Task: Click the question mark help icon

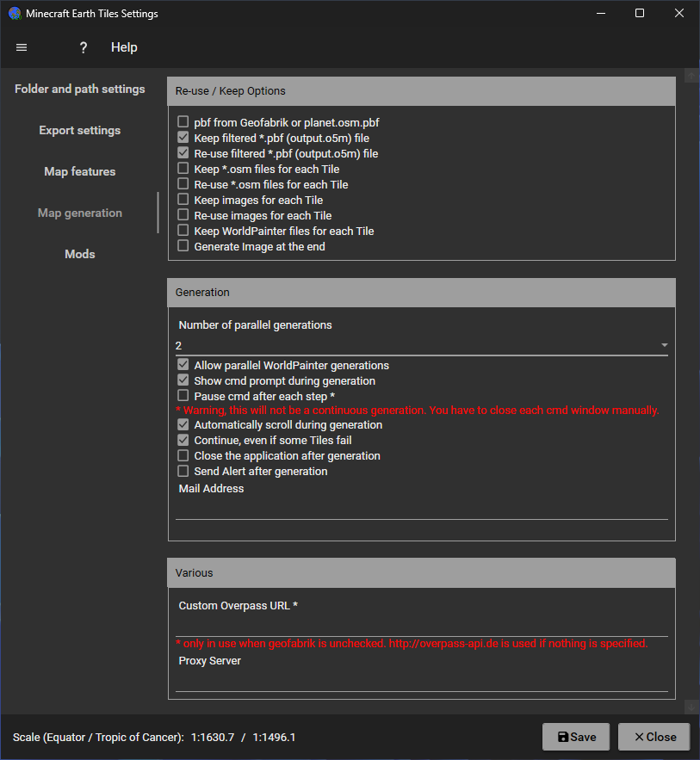Action: pos(84,47)
